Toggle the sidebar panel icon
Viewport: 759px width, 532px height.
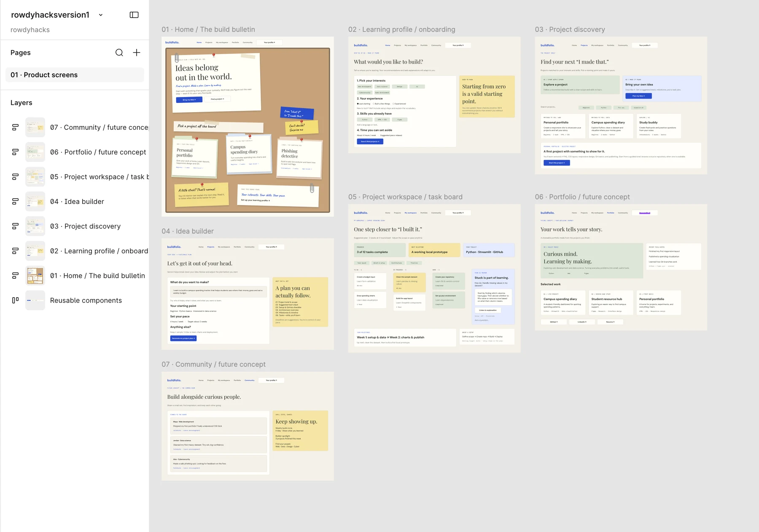(x=134, y=15)
